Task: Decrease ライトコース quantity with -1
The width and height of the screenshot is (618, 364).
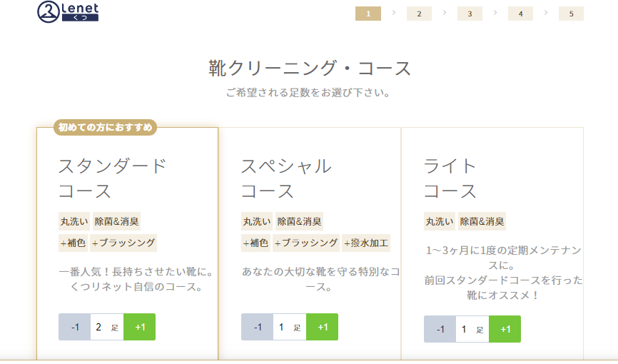Action: coord(440,329)
